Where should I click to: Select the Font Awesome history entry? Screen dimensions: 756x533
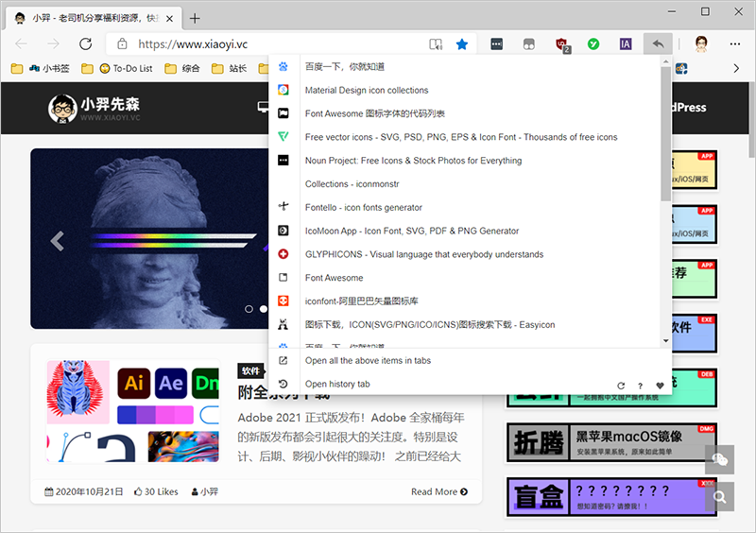[334, 278]
